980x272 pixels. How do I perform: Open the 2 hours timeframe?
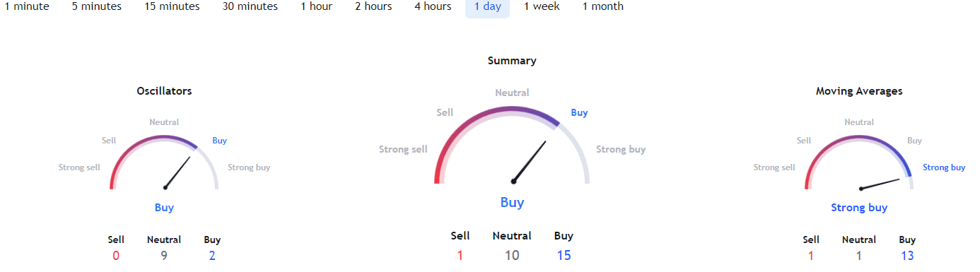pyautogui.click(x=373, y=6)
